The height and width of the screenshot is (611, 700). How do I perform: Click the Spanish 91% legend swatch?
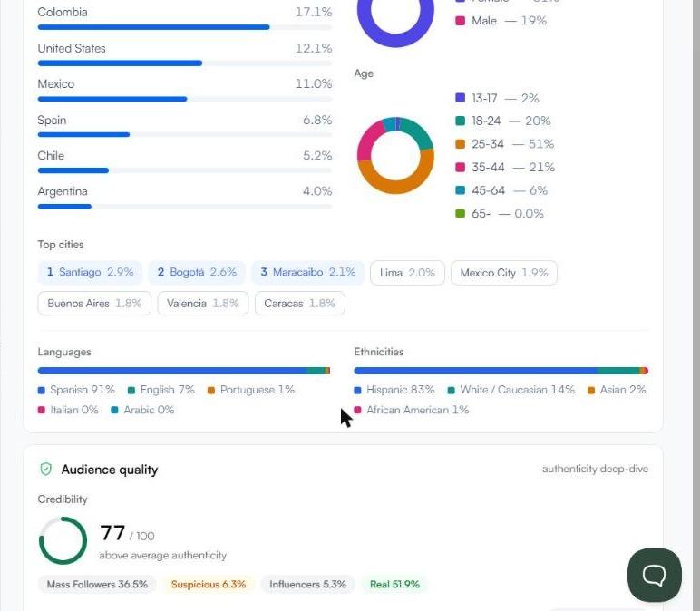pos(42,391)
